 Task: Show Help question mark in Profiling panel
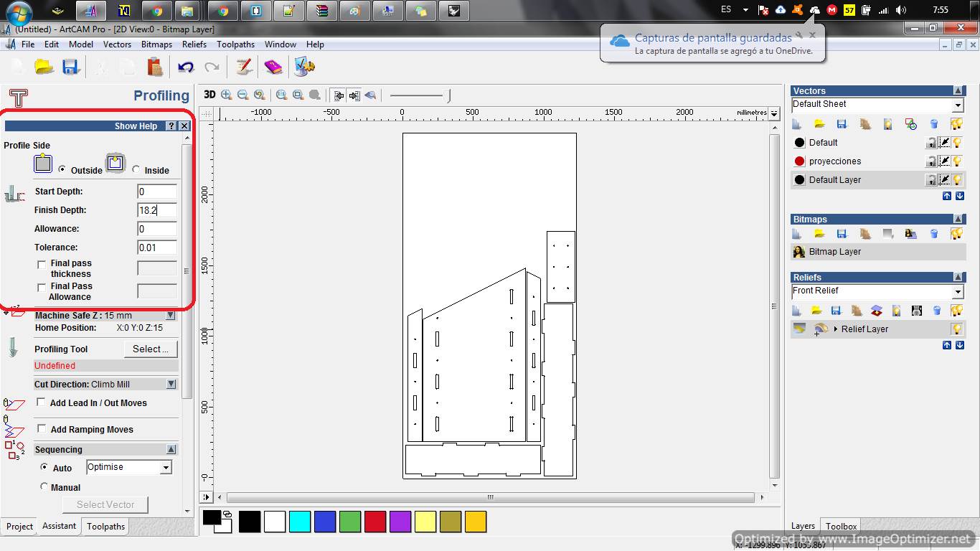171,126
